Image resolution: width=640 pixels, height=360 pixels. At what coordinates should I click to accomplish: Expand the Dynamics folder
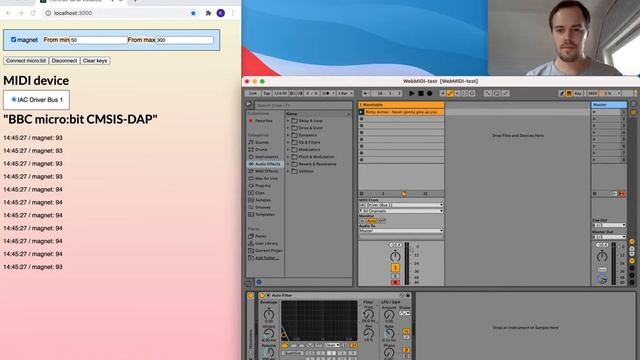[288, 135]
